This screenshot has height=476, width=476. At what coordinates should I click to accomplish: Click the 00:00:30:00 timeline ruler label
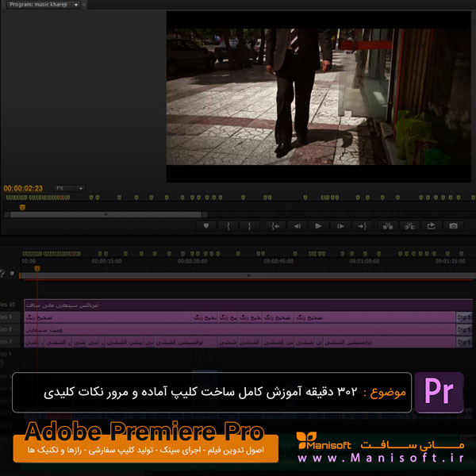click(x=193, y=261)
